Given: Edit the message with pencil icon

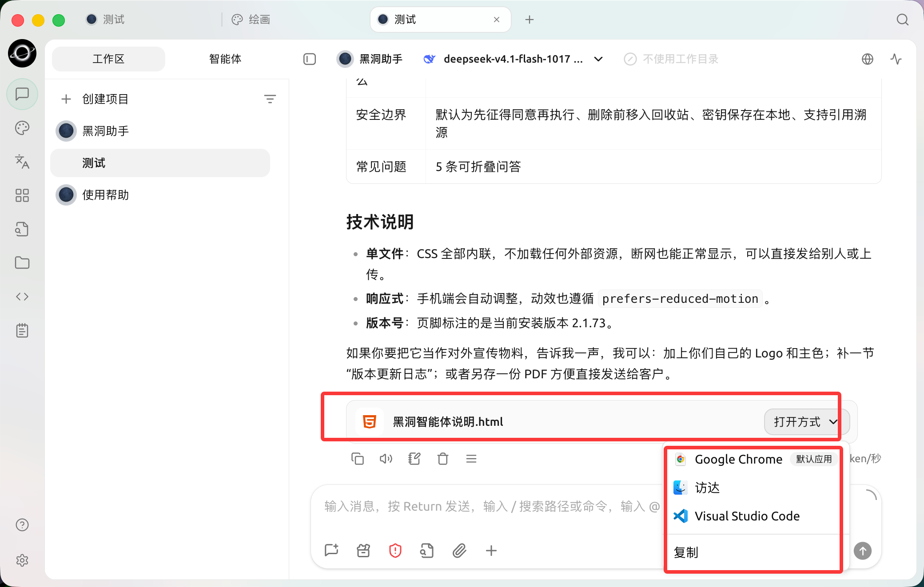Looking at the screenshot, I should (414, 459).
